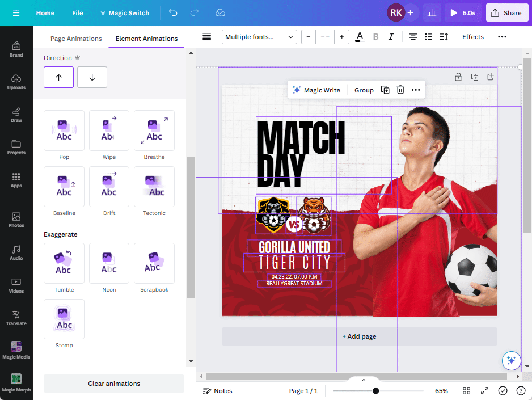Open the Uploads panel in sidebar
This screenshot has height=400, width=532.
point(16,82)
